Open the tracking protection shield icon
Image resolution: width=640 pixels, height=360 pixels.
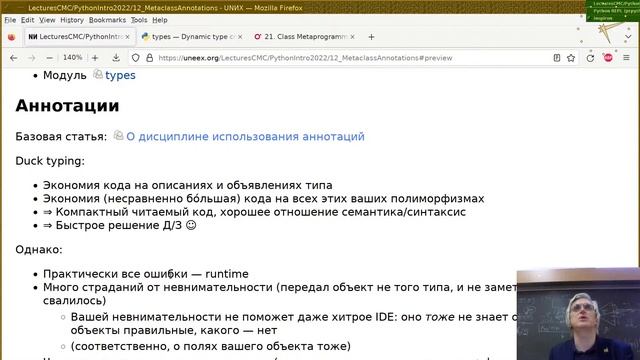point(136,58)
